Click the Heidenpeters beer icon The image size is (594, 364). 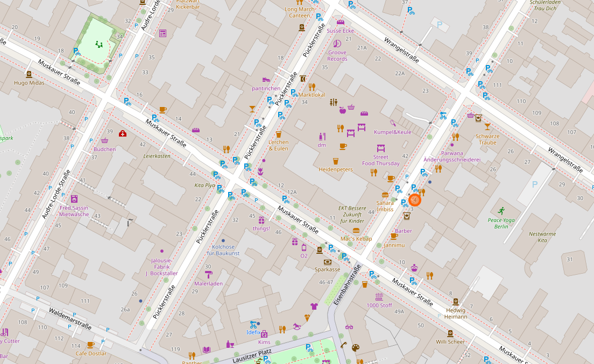pos(336,161)
